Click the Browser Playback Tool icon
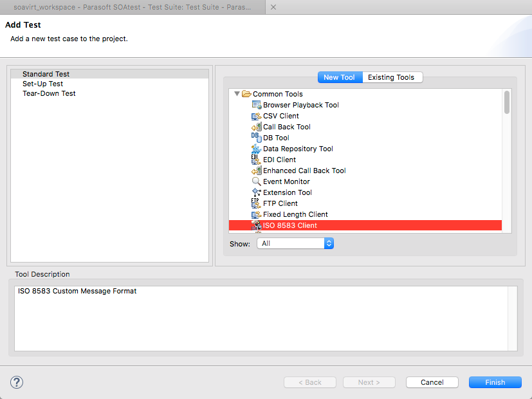 point(257,105)
